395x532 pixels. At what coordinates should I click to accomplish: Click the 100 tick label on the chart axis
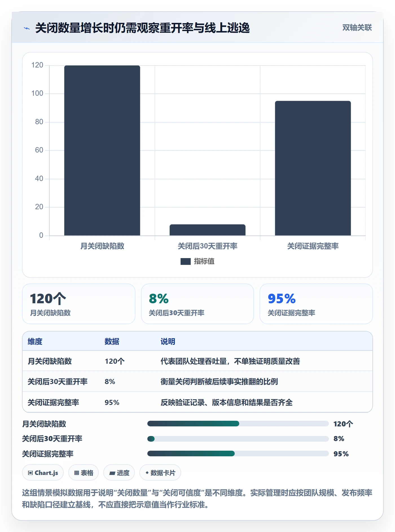(x=37, y=93)
